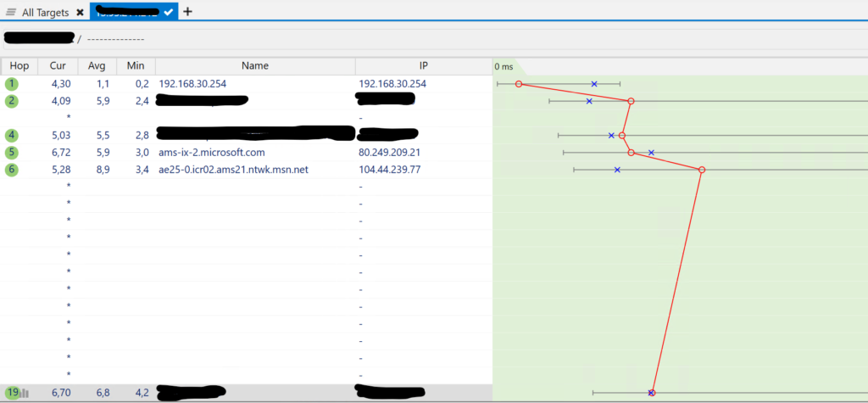This screenshot has width=868, height=403.
Task: Click the red latency marker for hop 6
Action: point(702,170)
